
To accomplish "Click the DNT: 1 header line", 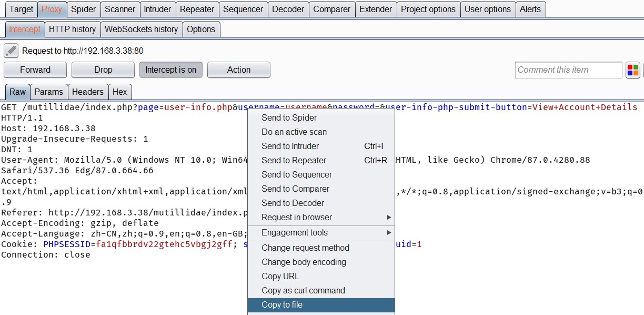I will click(17, 149).
